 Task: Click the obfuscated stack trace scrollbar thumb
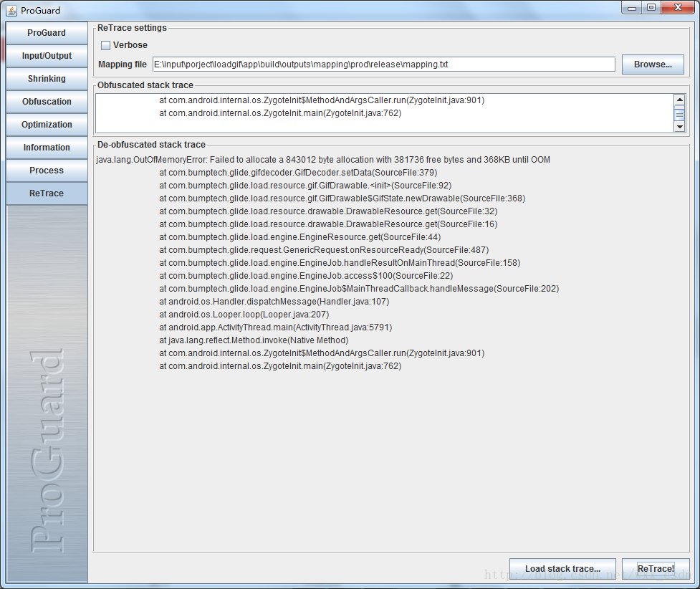[679, 115]
